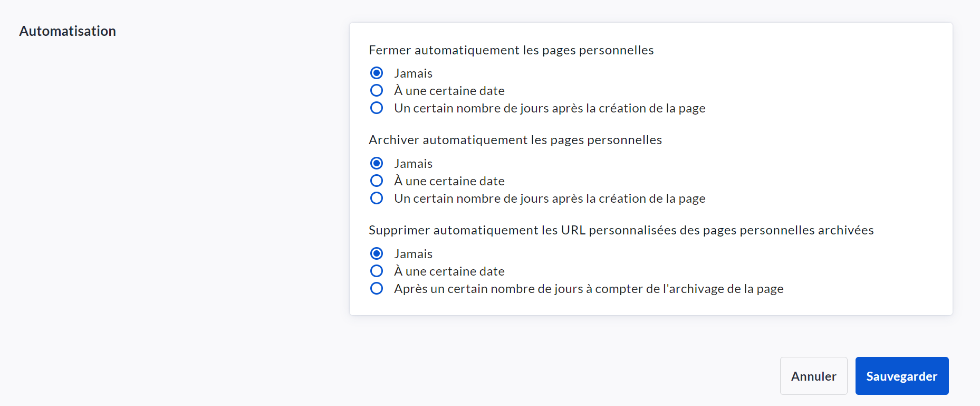
Task: Select Jamais radio under Supprimer automatiquement les URL
Action: pyautogui.click(x=377, y=253)
